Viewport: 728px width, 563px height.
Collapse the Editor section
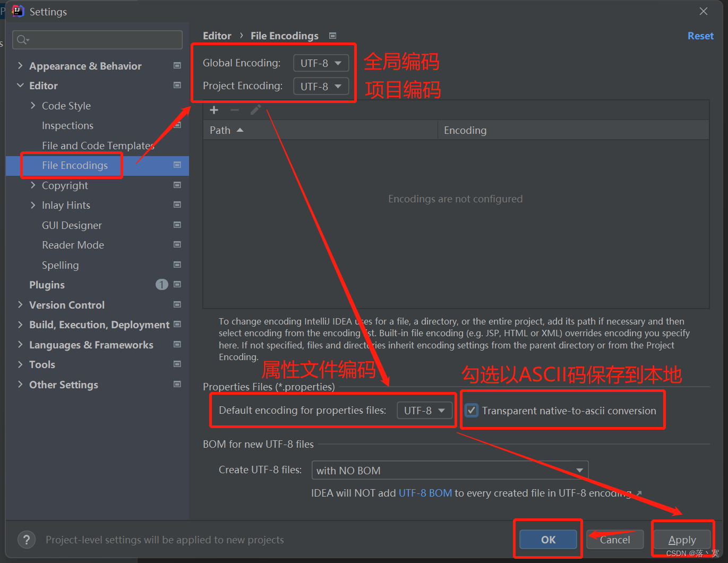tap(20, 86)
